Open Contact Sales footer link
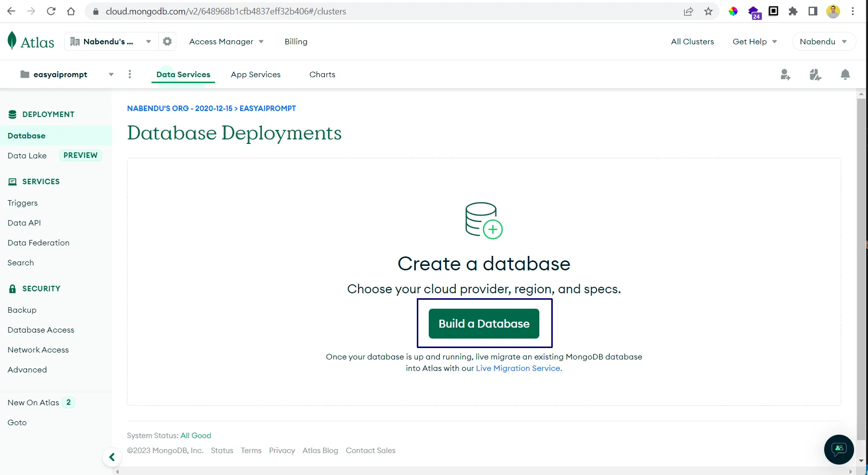 click(x=371, y=450)
